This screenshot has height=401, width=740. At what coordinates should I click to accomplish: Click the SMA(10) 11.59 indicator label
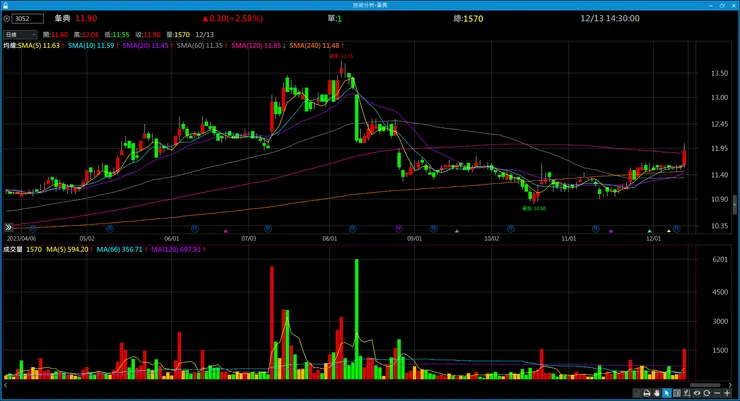click(x=91, y=46)
